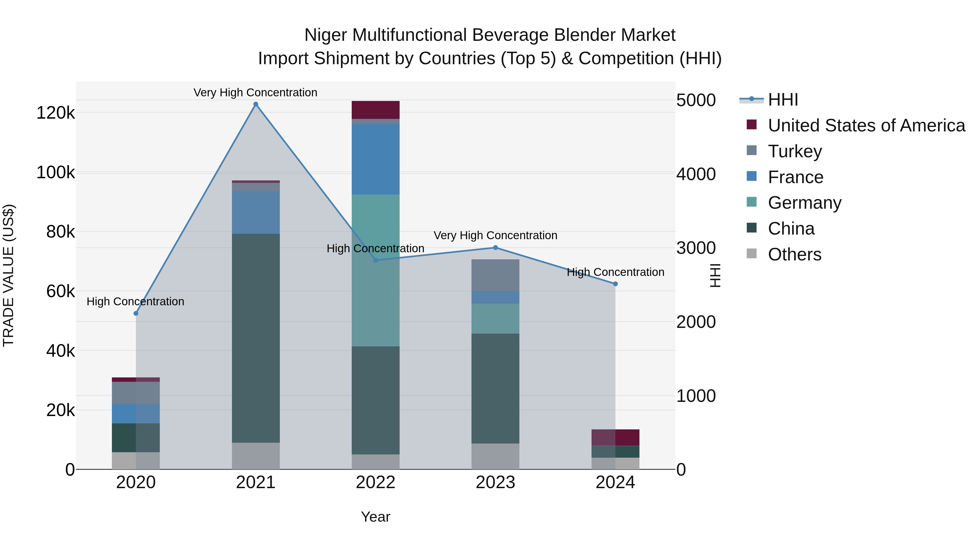Click the subtitle 'Import Shipment by Countries (Top 5)'
Viewport: 980px width, 551px height.
click(407, 59)
